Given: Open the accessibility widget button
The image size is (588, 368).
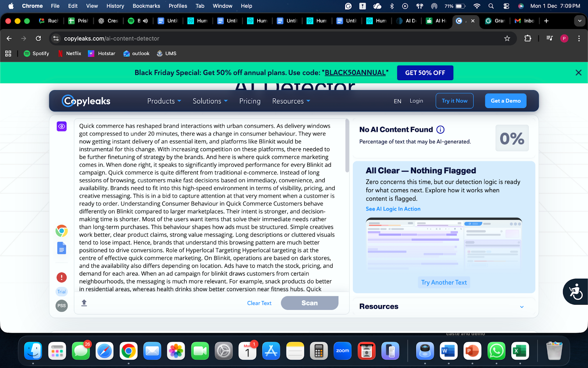Looking at the screenshot, I should coord(575,291).
